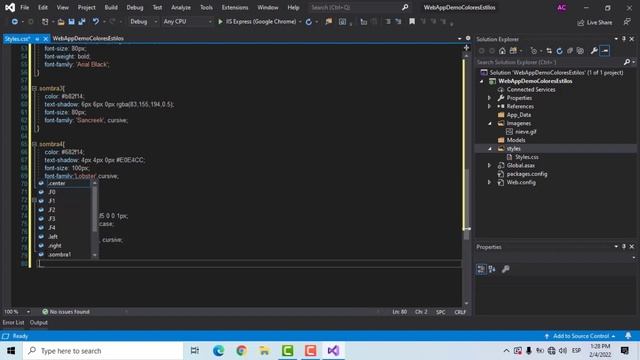Click the user account AC badge
The width and height of the screenshot is (640, 360).
click(x=561, y=7)
